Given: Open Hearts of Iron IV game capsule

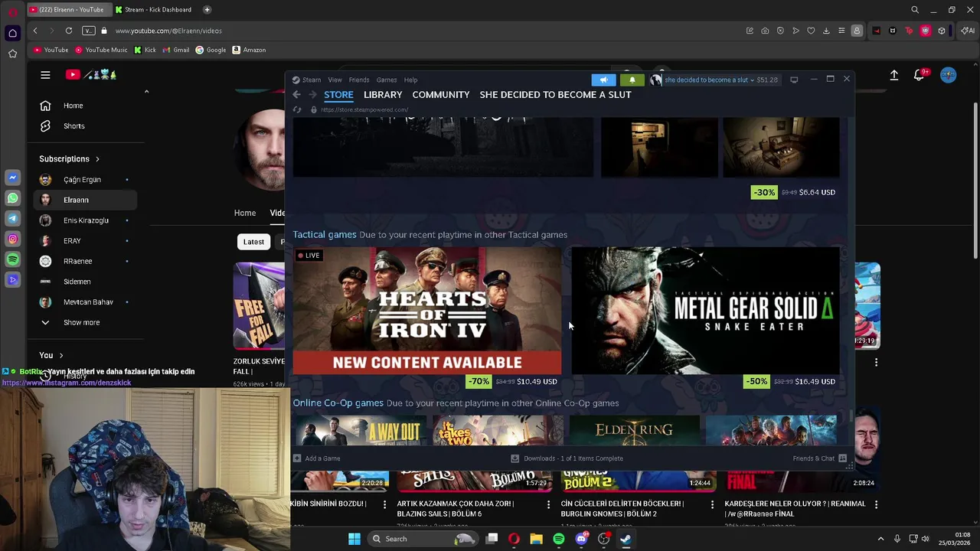Looking at the screenshot, I should pyautogui.click(x=427, y=311).
